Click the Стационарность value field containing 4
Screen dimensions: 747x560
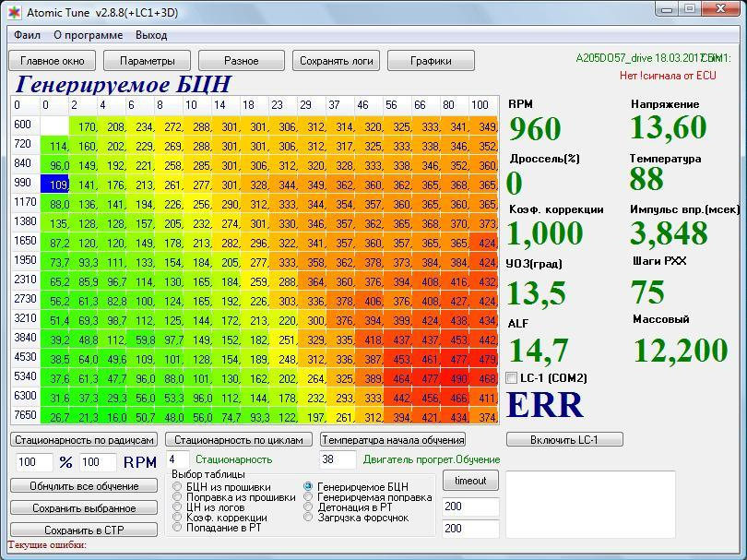[178, 459]
